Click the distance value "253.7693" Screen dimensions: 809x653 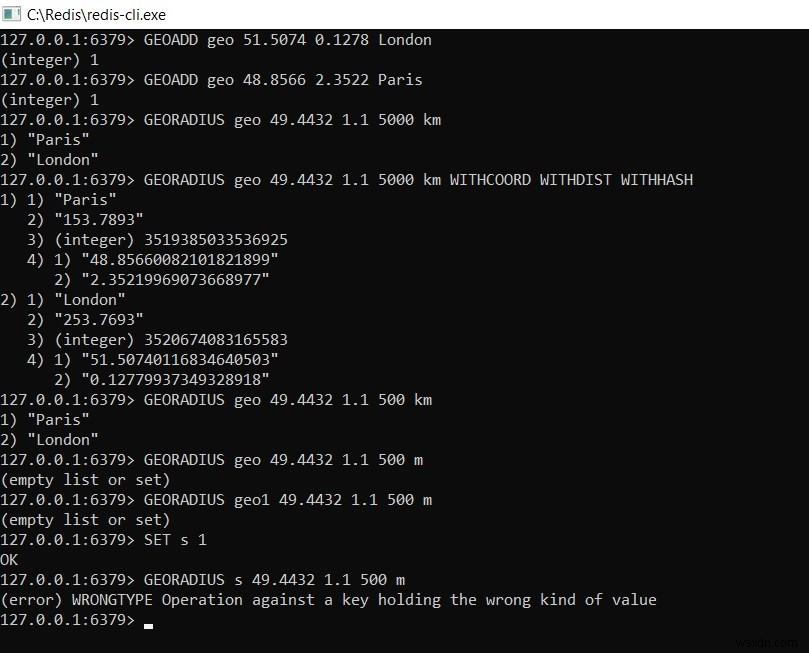[x=99, y=320]
